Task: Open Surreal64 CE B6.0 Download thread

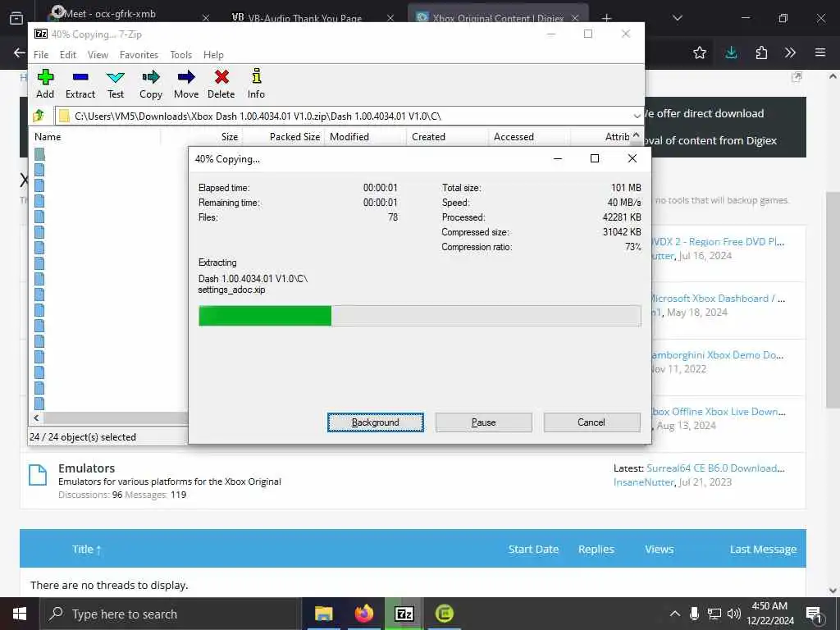Action: click(x=715, y=468)
